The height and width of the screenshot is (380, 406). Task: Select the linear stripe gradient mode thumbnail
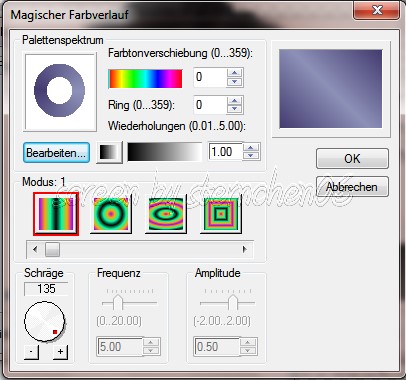(x=56, y=214)
